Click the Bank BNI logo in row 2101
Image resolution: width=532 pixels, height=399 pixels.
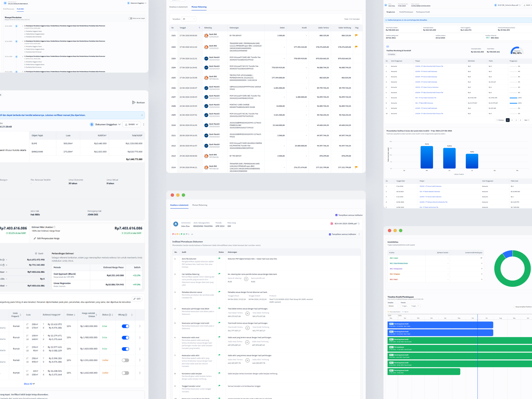point(206,35)
